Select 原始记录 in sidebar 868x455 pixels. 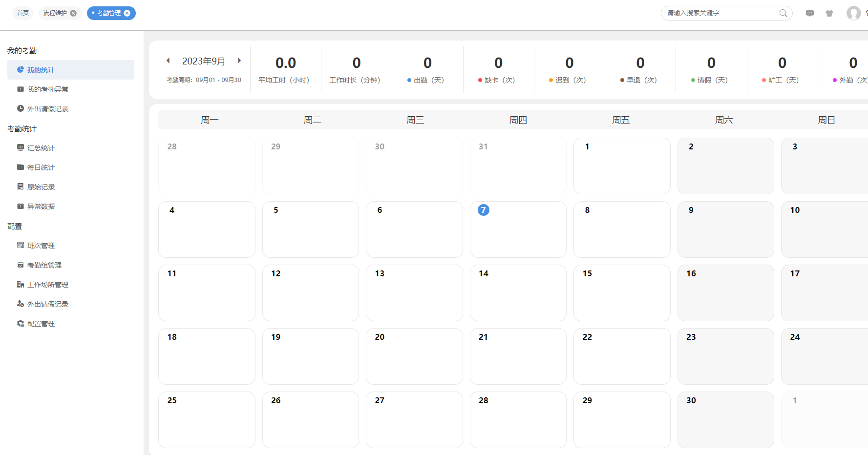41,187
